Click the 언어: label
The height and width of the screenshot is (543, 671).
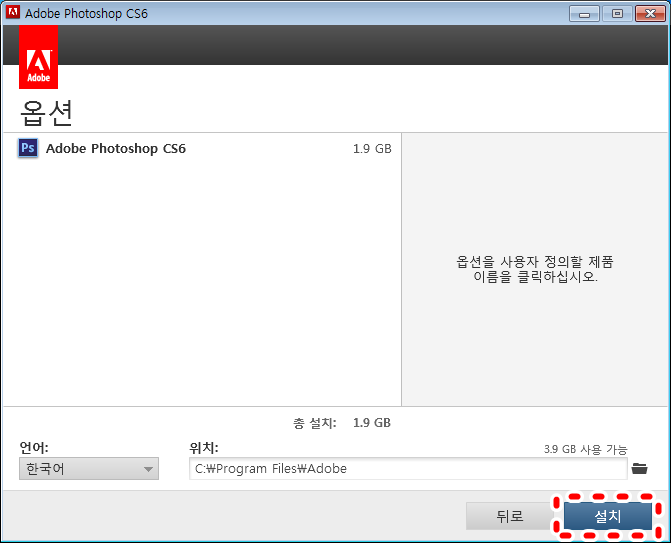(34, 448)
